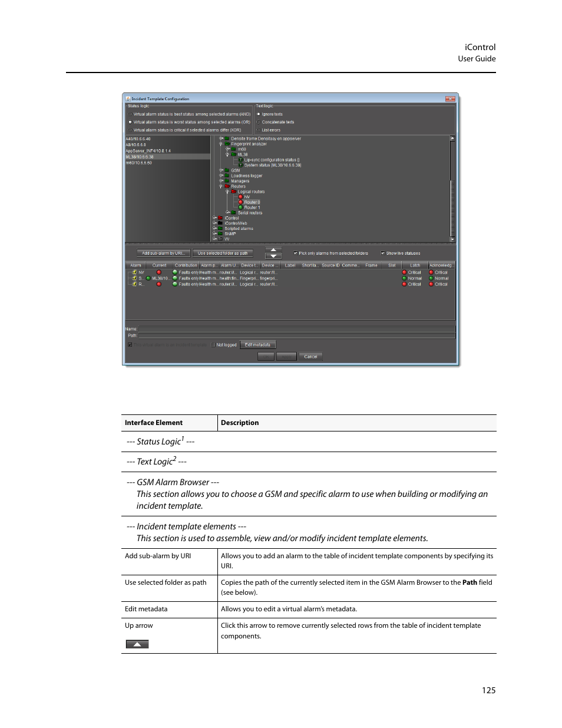This screenshot has width=562, height=728.
Task: Click the Frame column header
Action: coord(371,265)
